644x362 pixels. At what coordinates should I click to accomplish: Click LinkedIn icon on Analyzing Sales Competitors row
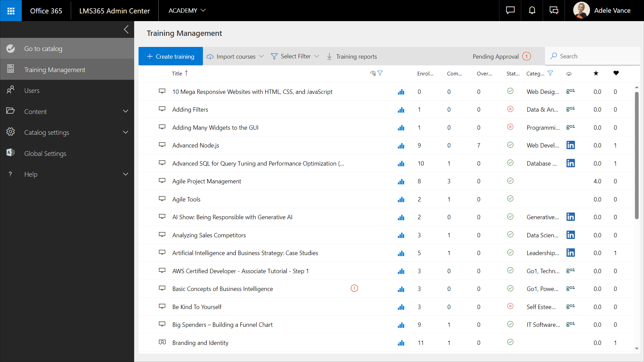click(570, 235)
